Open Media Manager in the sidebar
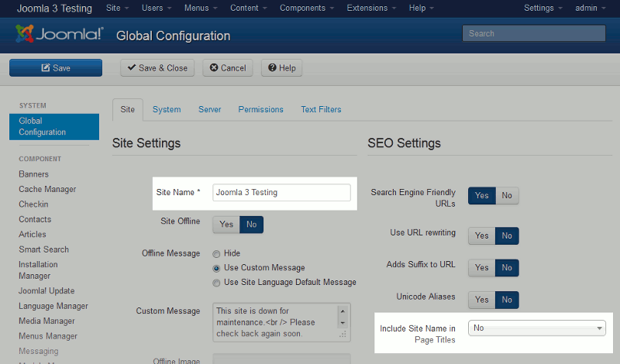The height and width of the screenshot is (364, 620). coord(46,321)
